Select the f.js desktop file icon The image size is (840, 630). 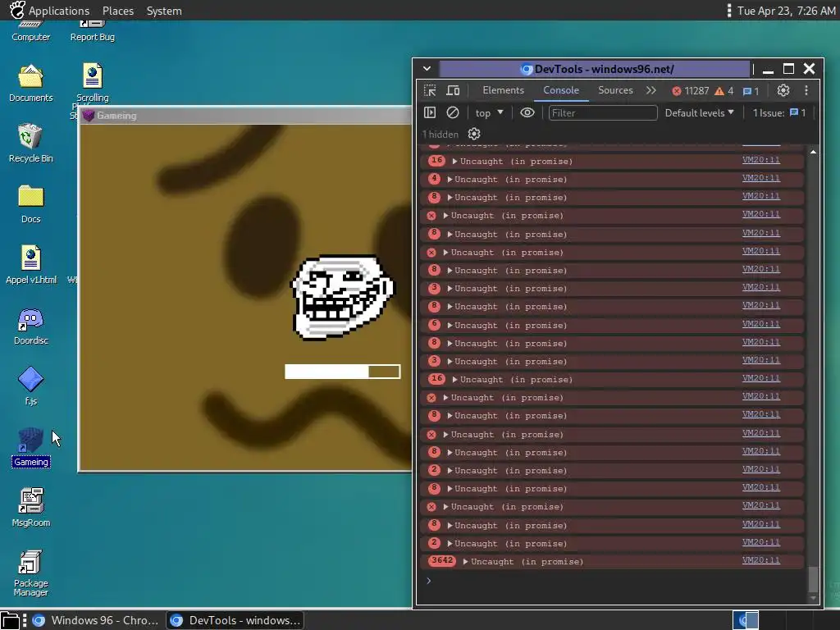(x=31, y=386)
